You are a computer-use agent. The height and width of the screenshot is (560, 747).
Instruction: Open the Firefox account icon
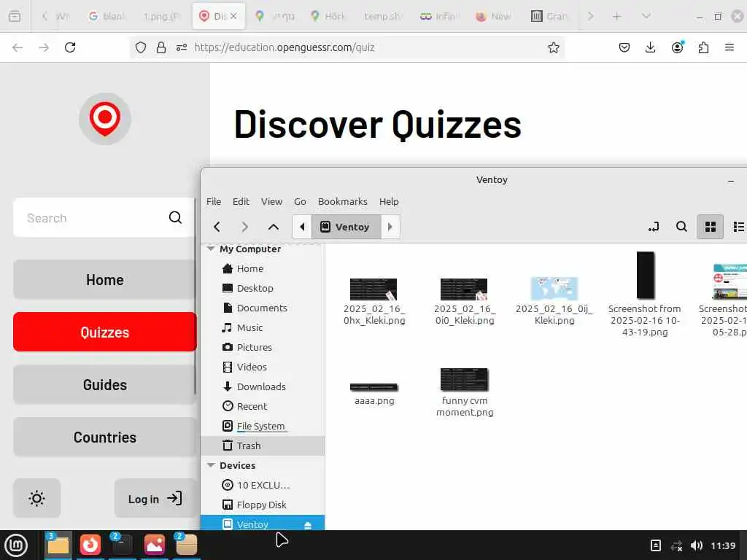click(677, 47)
